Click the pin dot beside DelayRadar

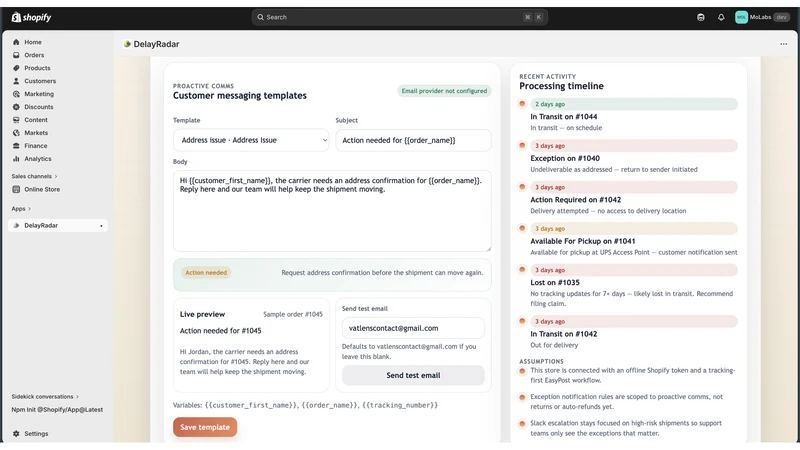click(101, 226)
